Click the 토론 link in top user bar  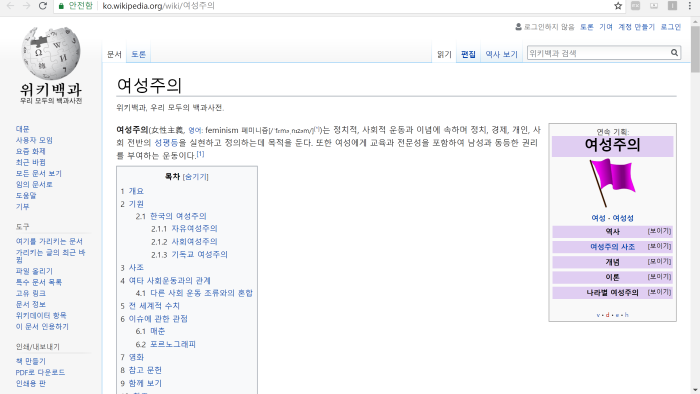click(587, 27)
